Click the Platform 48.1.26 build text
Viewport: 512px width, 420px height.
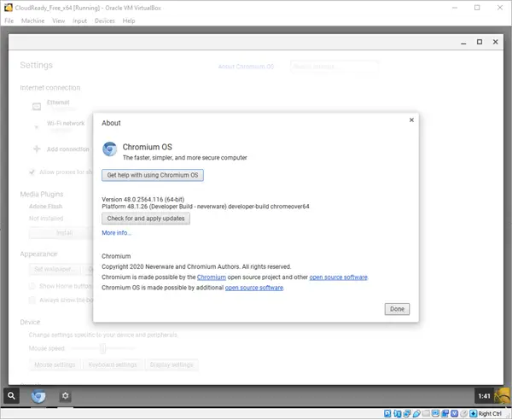[206, 207]
